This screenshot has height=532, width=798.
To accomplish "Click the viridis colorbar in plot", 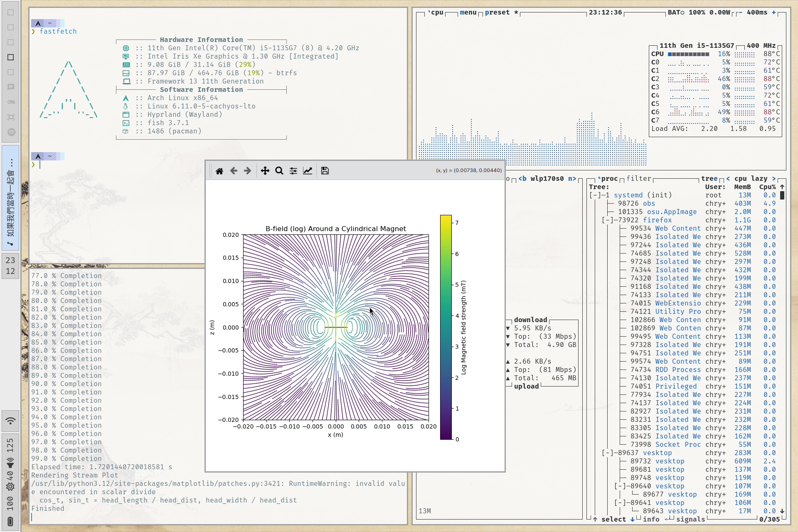I will (446, 327).
